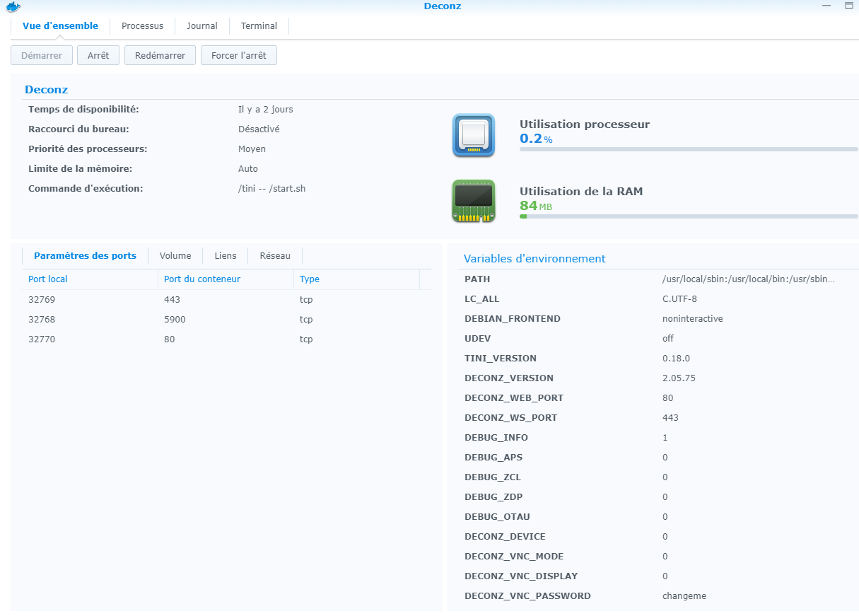Screen dimensions: 859x616
Task: Select the TINI_VERSION variable
Action: click(501, 359)
